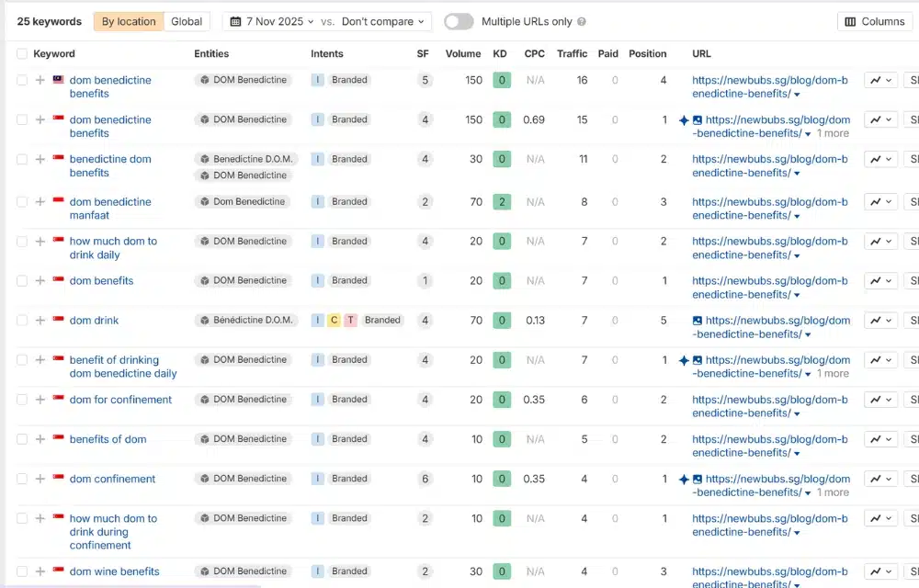Expand row plus icon for 'dom benefits'
This screenshot has height=588, width=919.
(x=40, y=280)
